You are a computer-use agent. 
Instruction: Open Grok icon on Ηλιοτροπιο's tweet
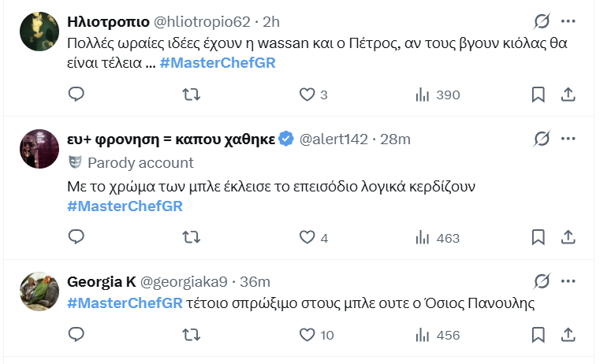coord(542,20)
